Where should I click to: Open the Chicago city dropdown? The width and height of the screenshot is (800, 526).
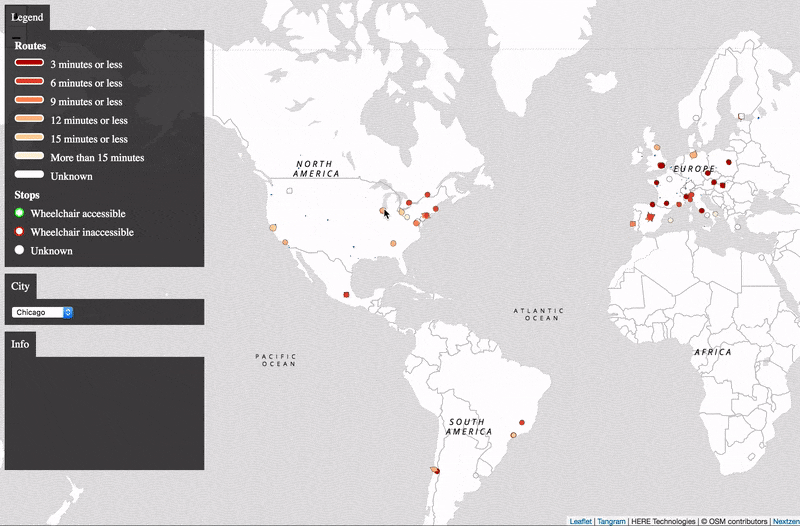(x=42, y=312)
